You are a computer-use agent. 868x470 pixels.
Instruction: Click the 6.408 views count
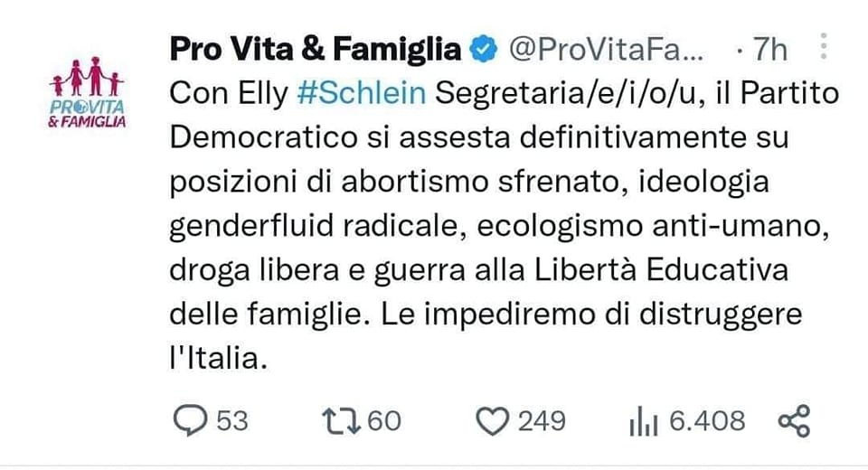tap(707, 421)
